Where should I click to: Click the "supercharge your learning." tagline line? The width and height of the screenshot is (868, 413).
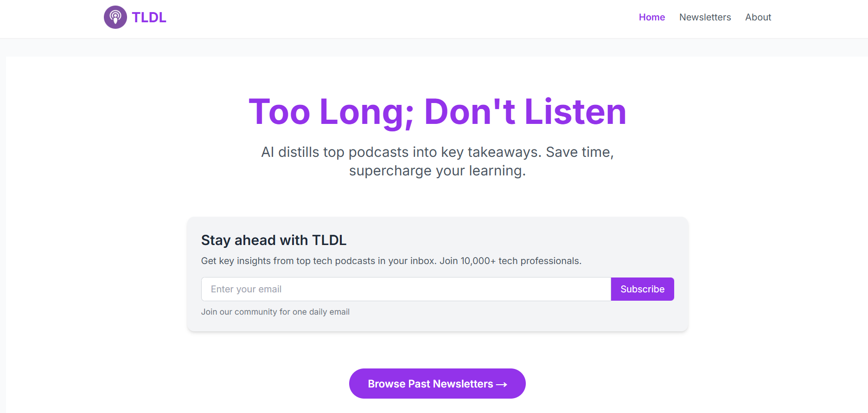[437, 171]
